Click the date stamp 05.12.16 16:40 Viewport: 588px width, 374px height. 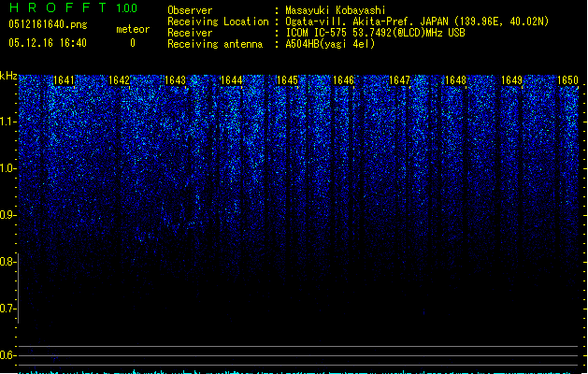point(48,43)
